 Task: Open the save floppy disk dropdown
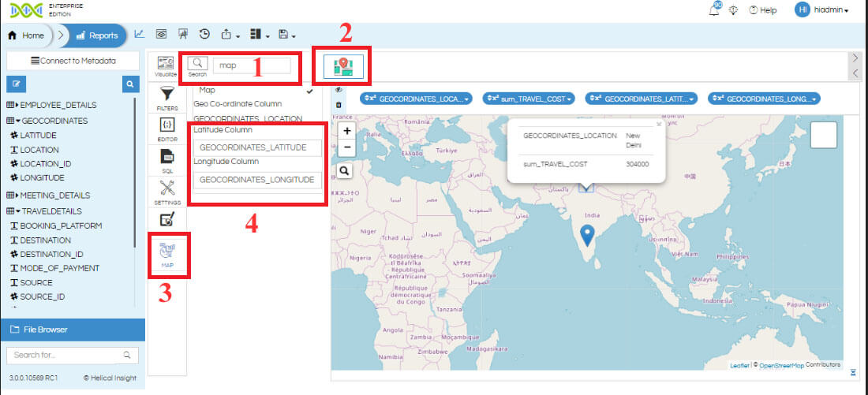[x=286, y=35]
